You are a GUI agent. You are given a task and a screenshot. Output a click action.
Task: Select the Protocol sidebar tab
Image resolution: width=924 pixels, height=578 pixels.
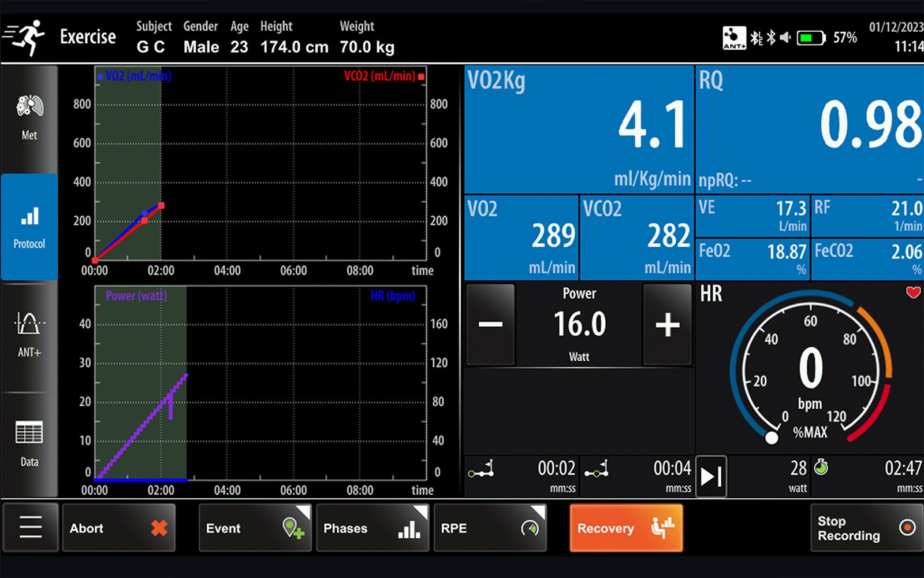[29, 227]
